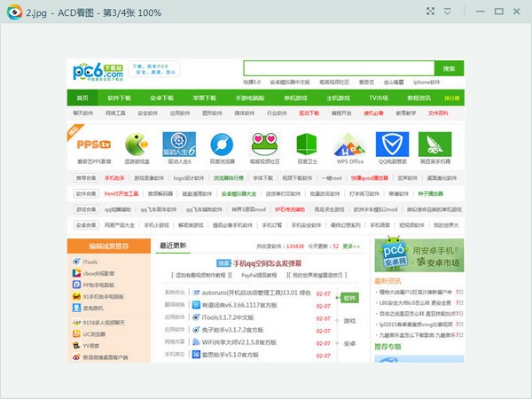Image resolution: width=532 pixels, height=399 pixels.
Task: Click the Sina Weibo desktop client icon
Action: coord(76,357)
